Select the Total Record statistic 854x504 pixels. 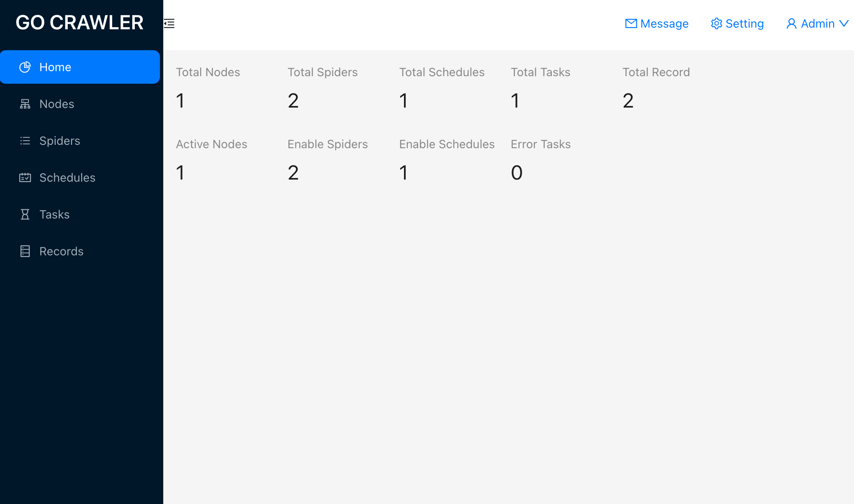pos(656,88)
